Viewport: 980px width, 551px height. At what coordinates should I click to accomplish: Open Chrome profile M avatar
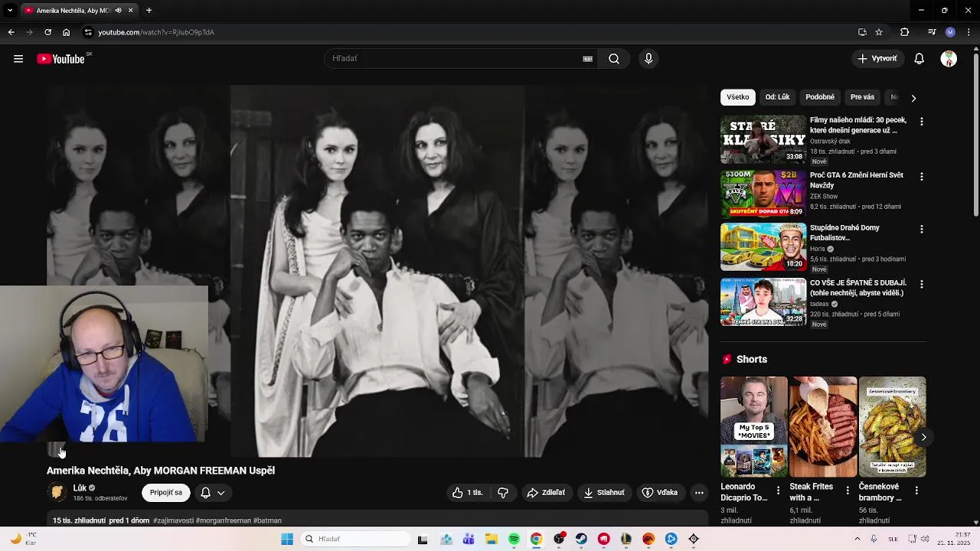950,32
